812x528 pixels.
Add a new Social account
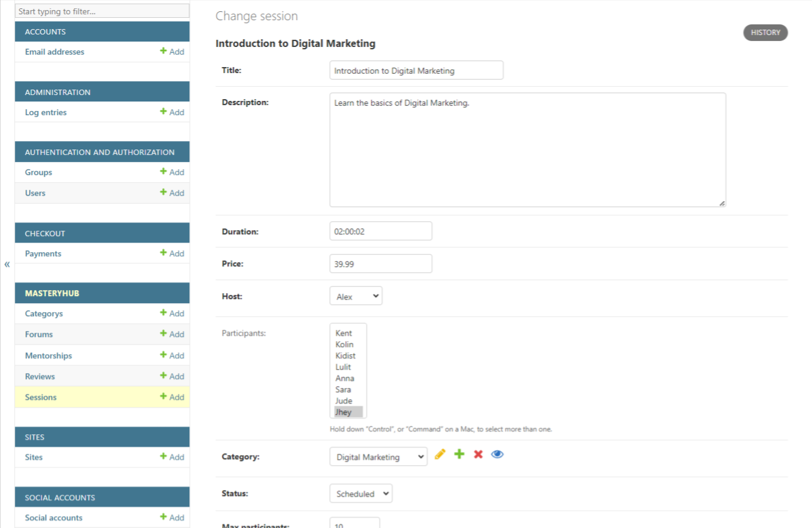click(x=172, y=517)
